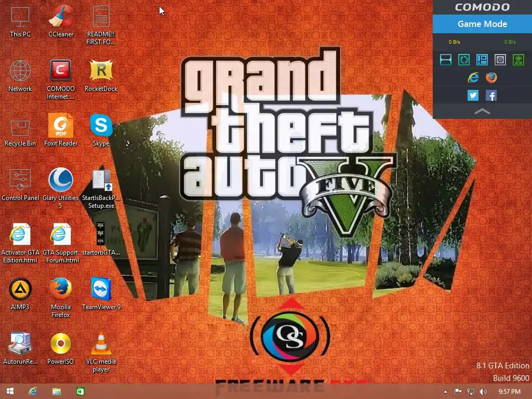Image resolution: width=532 pixels, height=399 pixels.
Task: Click the first COMODO widget scan icon
Action: click(445, 60)
